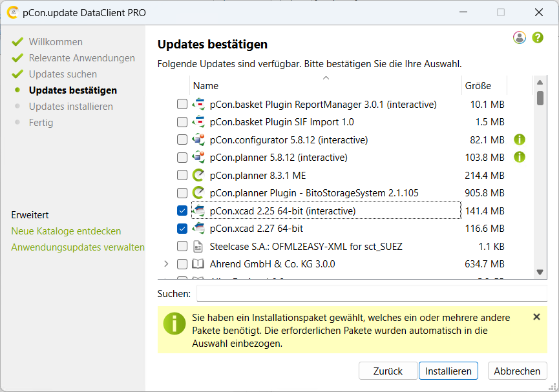Go to Updates suchen step
Image resolution: width=559 pixels, height=392 pixels.
pos(63,74)
